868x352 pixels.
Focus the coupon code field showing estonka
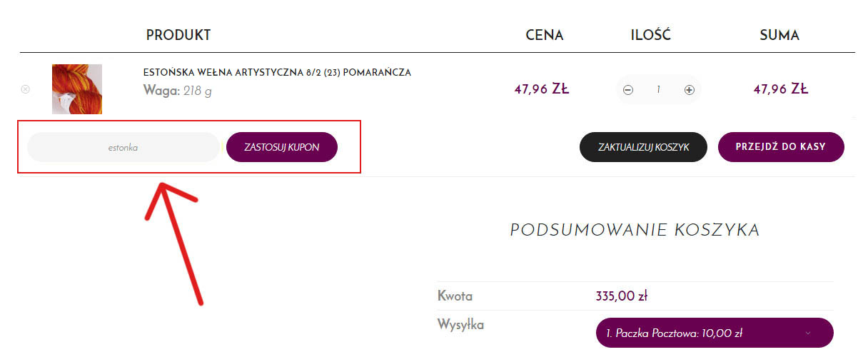123,147
